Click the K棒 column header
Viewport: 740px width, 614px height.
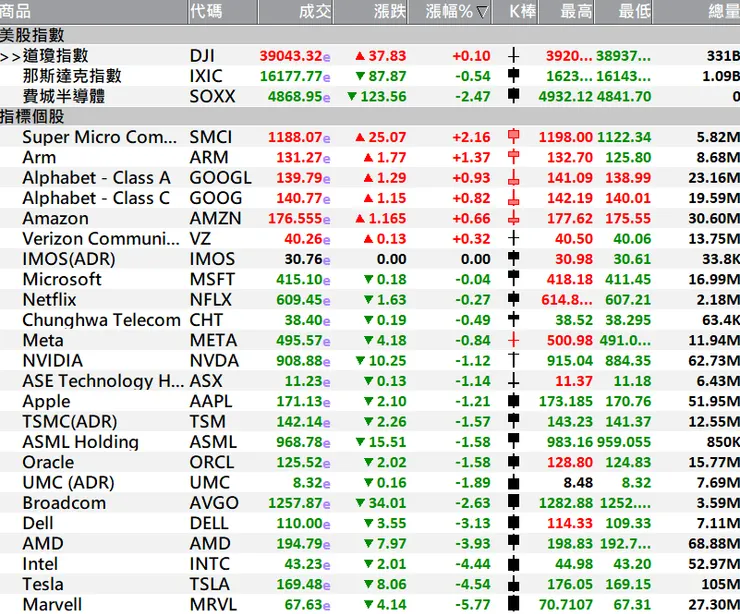(x=515, y=11)
